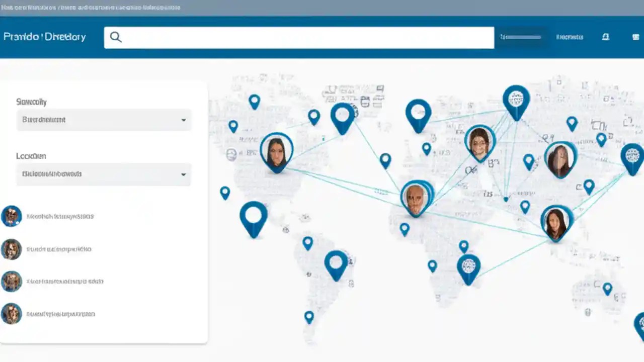Select the navigation link right of the search bar
Image resolution: width=644 pixels, height=362 pixels.
pos(569,37)
